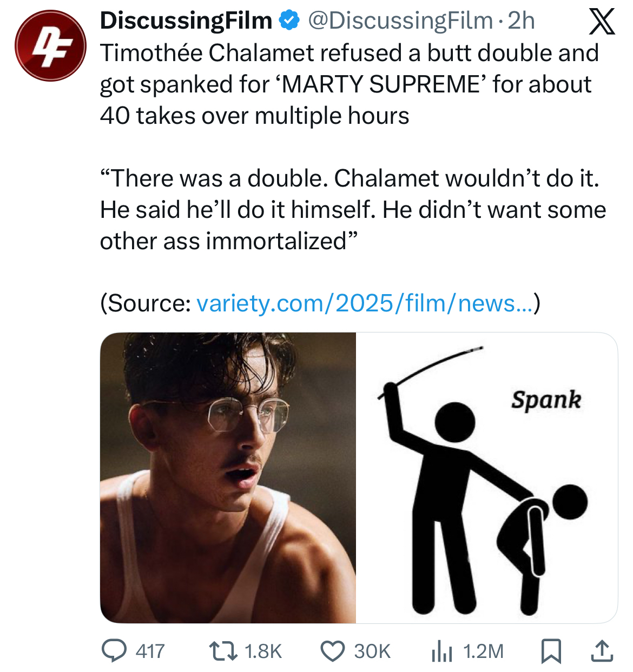
Task: Click the 1.8K reposts count
Action: pos(263,651)
